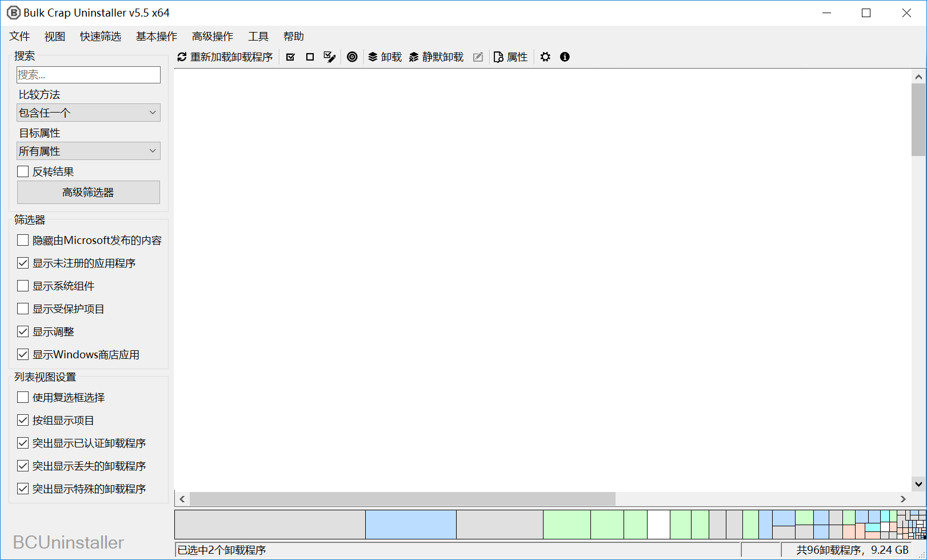This screenshot has height=560, width=927.
Task: Open the 高级操作 menu
Action: click(213, 36)
